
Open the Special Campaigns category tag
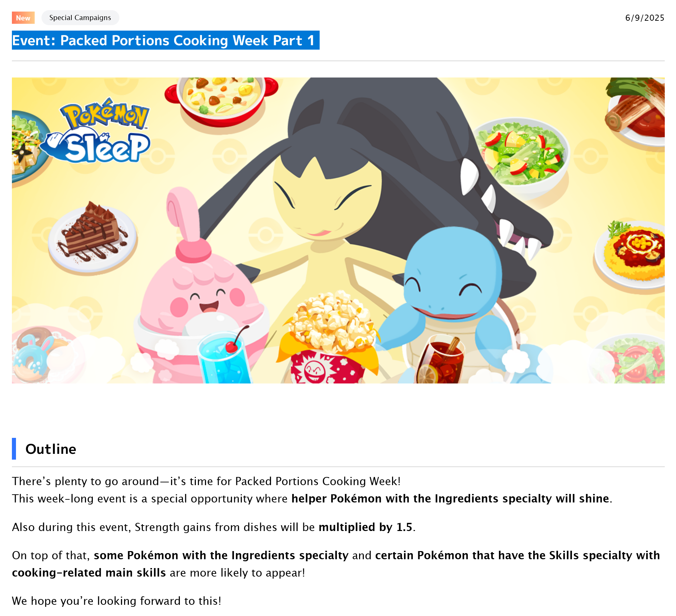pyautogui.click(x=80, y=18)
